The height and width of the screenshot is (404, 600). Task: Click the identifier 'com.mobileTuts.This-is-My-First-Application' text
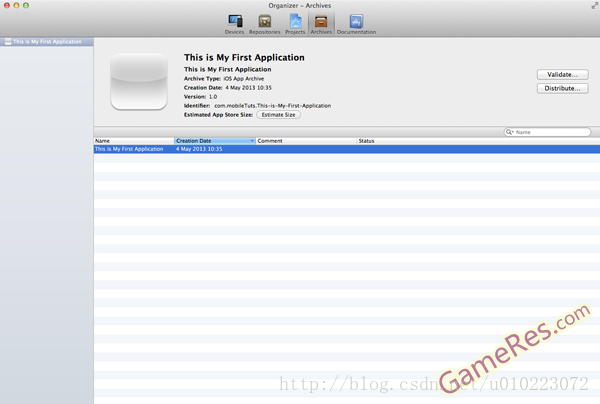tap(272, 106)
